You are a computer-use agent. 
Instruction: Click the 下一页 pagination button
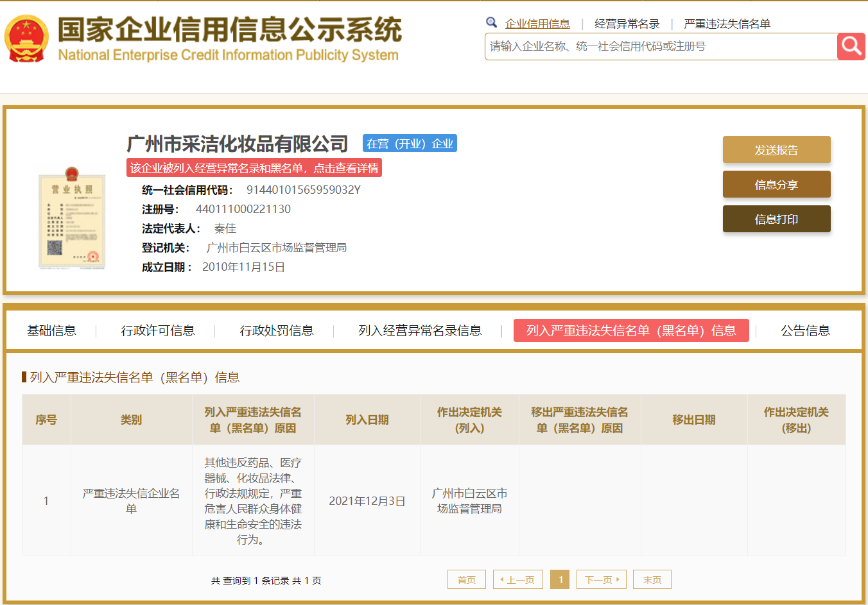[x=602, y=579]
